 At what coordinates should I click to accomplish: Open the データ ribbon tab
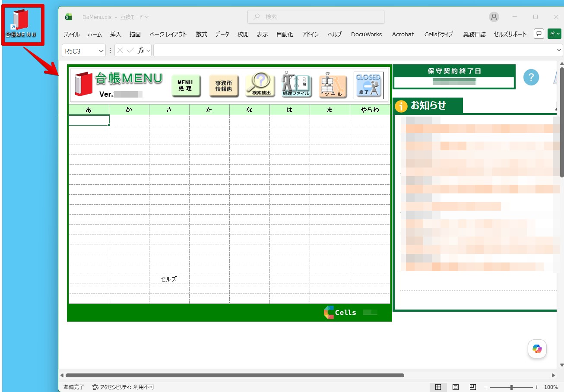click(x=222, y=34)
